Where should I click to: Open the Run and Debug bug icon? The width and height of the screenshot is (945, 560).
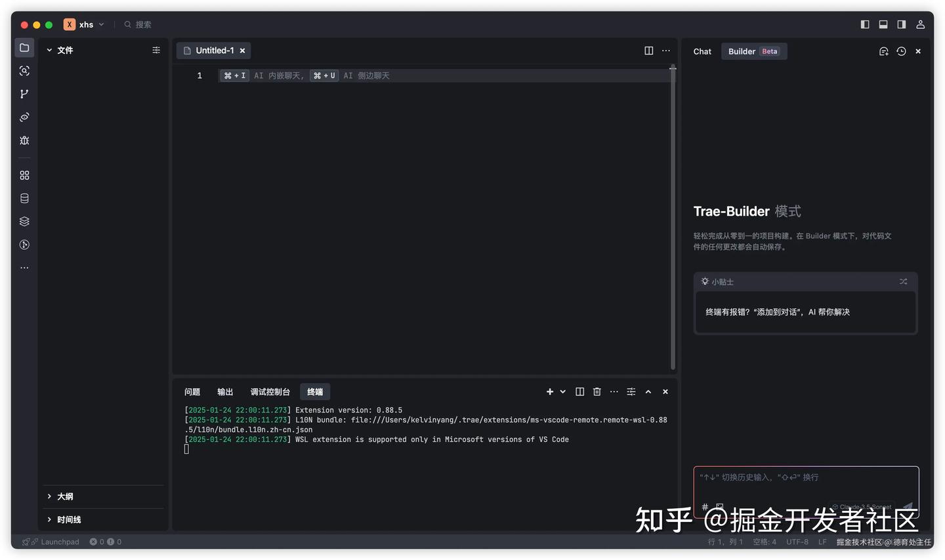tap(24, 140)
